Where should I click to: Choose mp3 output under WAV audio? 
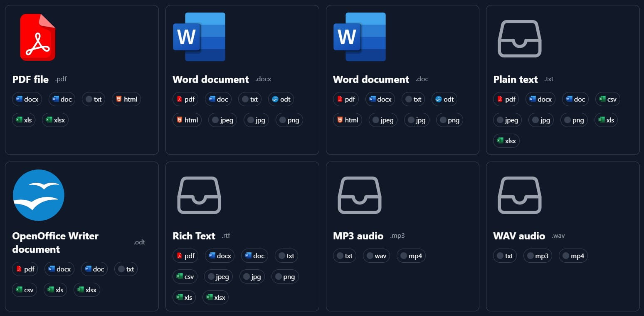click(x=538, y=256)
